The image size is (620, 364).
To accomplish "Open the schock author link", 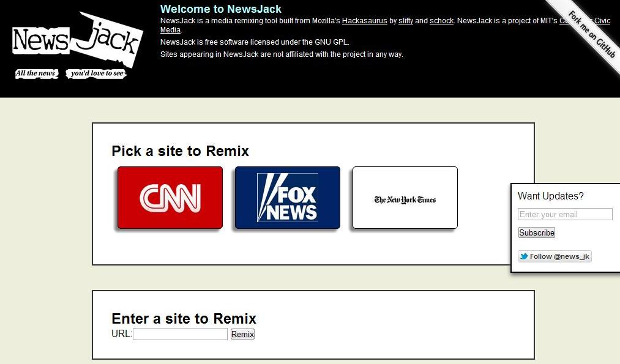I will pyautogui.click(x=441, y=21).
